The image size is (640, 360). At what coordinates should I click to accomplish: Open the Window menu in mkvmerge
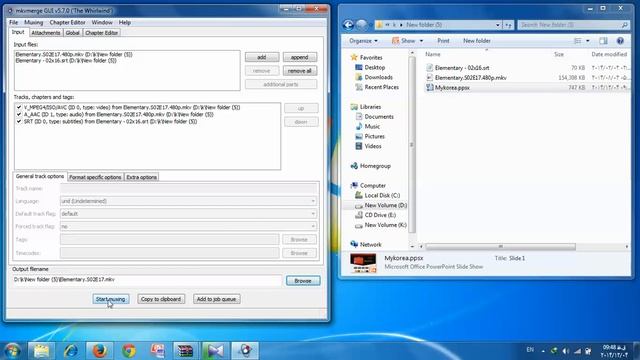coord(102,22)
